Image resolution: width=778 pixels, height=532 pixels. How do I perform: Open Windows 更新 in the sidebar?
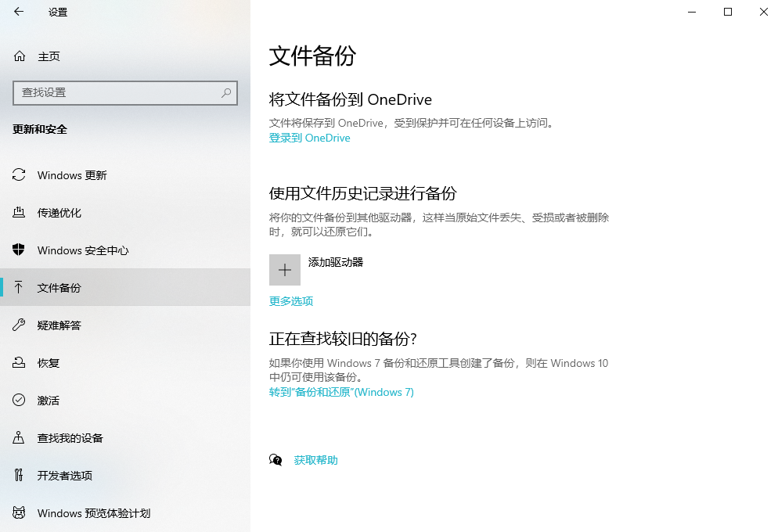[70, 175]
